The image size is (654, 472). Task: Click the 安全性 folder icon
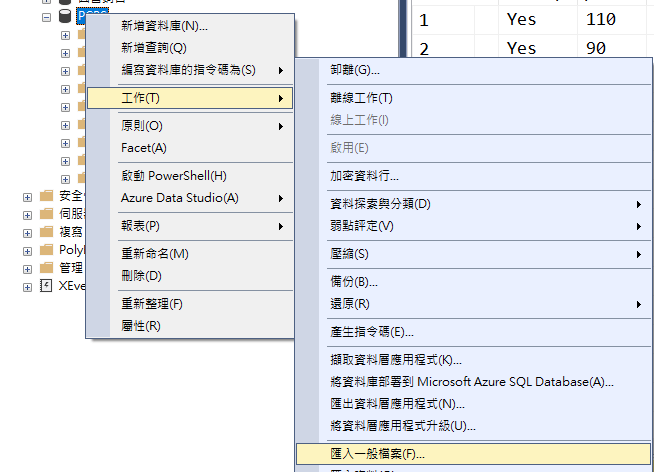[x=46, y=195]
